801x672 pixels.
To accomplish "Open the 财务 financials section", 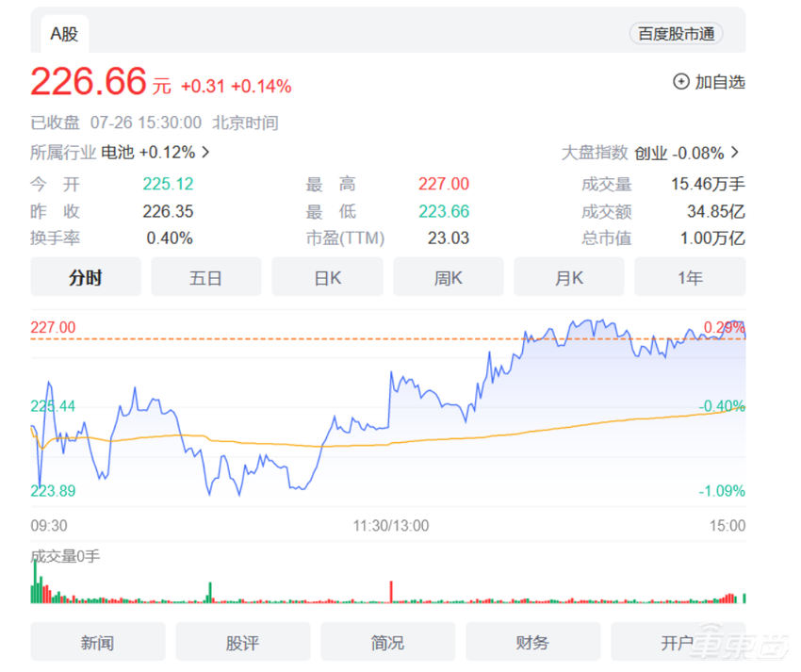I will coord(532,641).
